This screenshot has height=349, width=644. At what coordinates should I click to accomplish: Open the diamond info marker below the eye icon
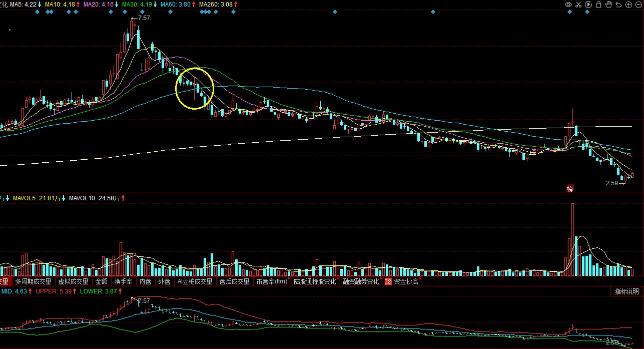tap(569, 12)
